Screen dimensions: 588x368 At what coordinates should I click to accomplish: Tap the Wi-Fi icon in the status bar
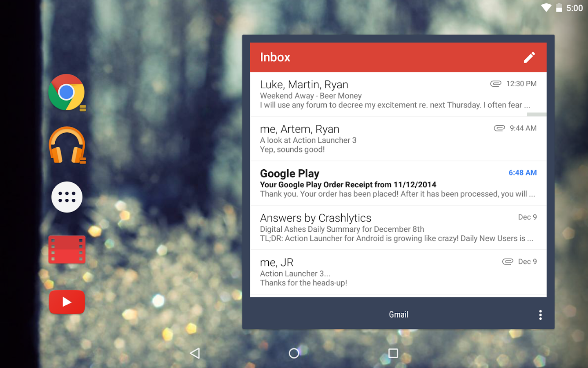coord(546,7)
